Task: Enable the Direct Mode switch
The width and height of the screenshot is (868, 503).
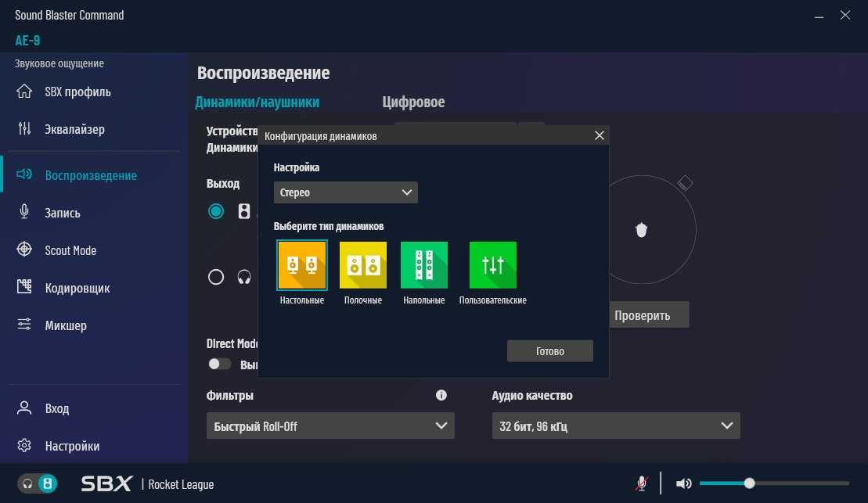Action: 220,364
